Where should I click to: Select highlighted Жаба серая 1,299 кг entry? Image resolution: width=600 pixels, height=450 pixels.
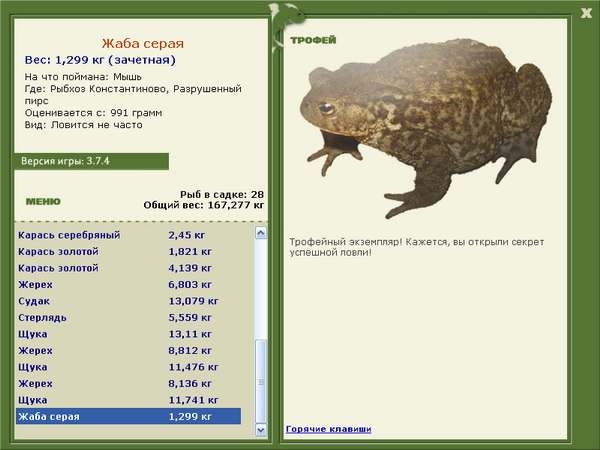[x=129, y=416]
